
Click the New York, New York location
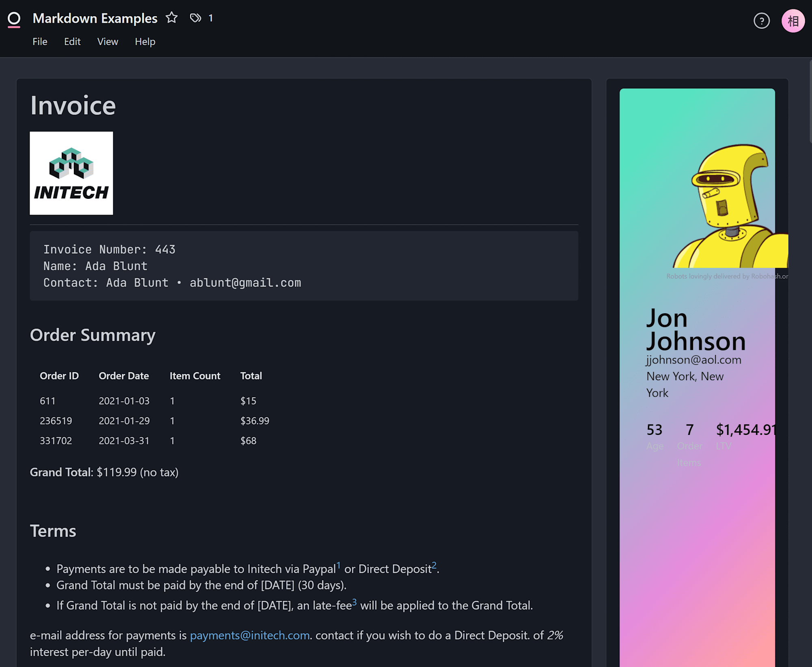pyautogui.click(x=685, y=384)
